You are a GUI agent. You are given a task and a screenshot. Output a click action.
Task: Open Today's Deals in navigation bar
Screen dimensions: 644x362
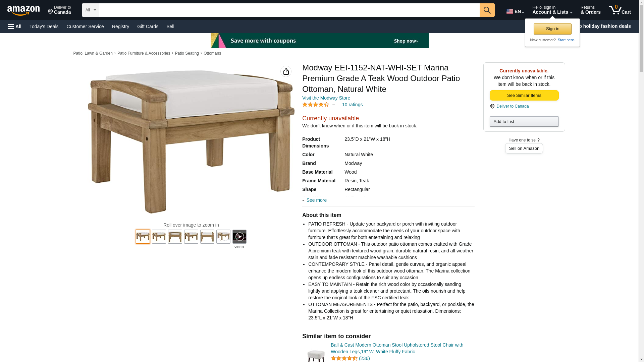(x=44, y=26)
